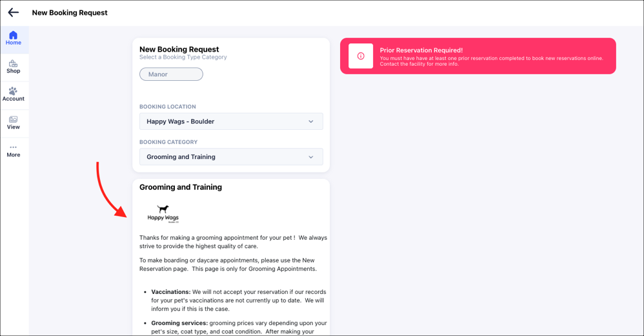The height and width of the screenshot is (336, 644).
Task: Click 'Select a Booking Type Category' subtitle
Action: point(183,57)
